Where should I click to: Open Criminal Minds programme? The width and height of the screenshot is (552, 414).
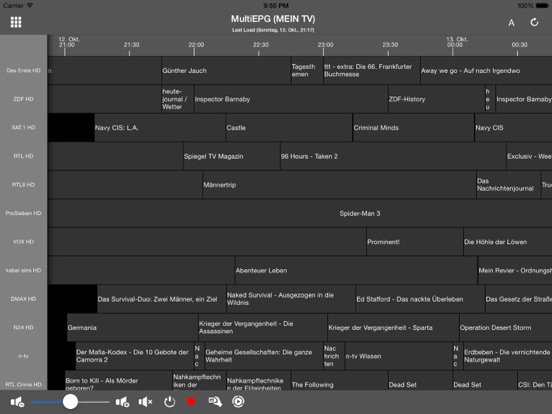tap(413, 127)
